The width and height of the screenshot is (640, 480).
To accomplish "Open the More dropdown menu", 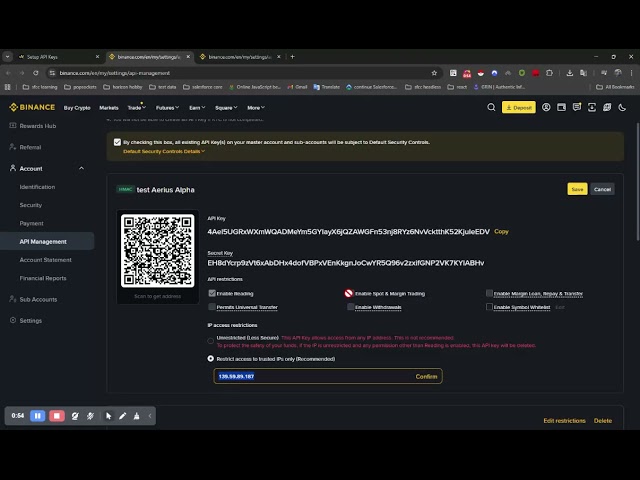I will (256, 108).
